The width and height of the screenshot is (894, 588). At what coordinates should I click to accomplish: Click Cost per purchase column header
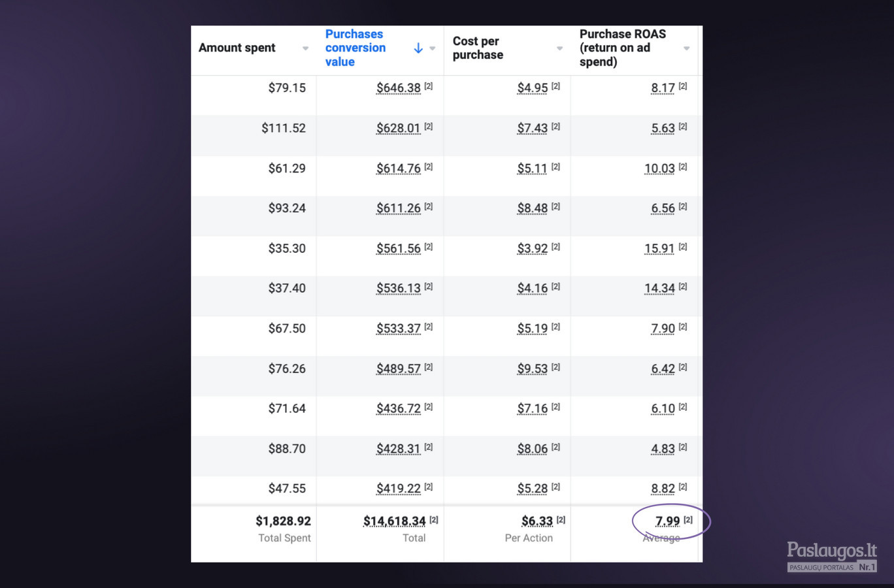coord(478,48)
